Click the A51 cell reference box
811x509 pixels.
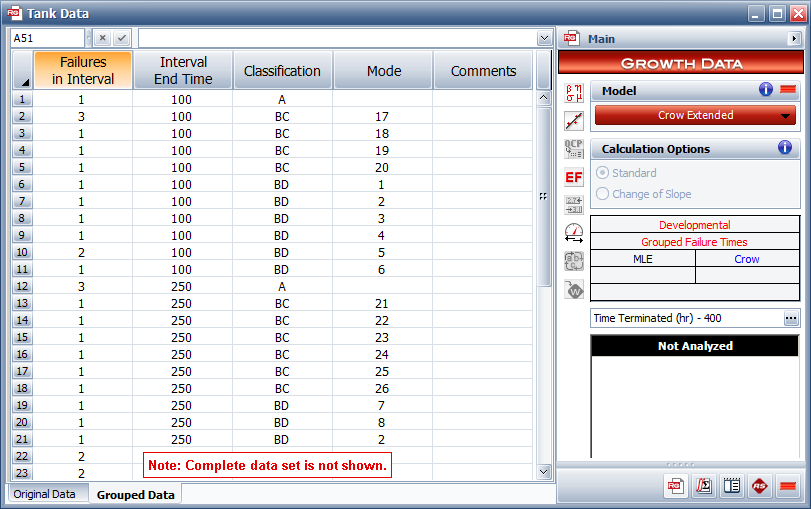[48, 38]
